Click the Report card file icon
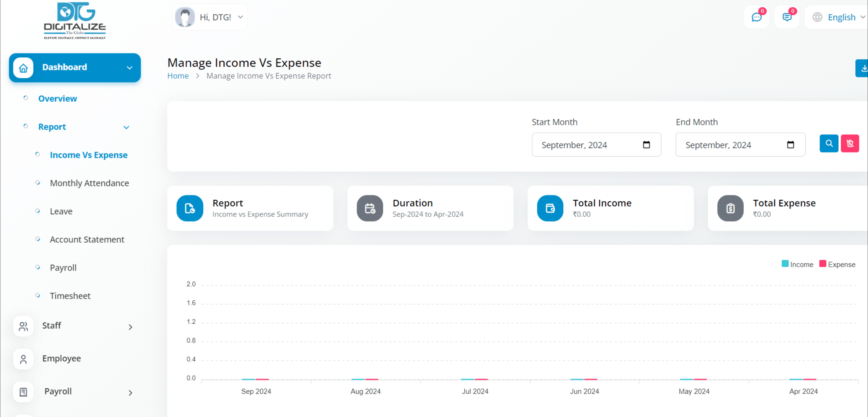This screenshot has height=417, width=868. pyautogui.click(x=190, y=208)
